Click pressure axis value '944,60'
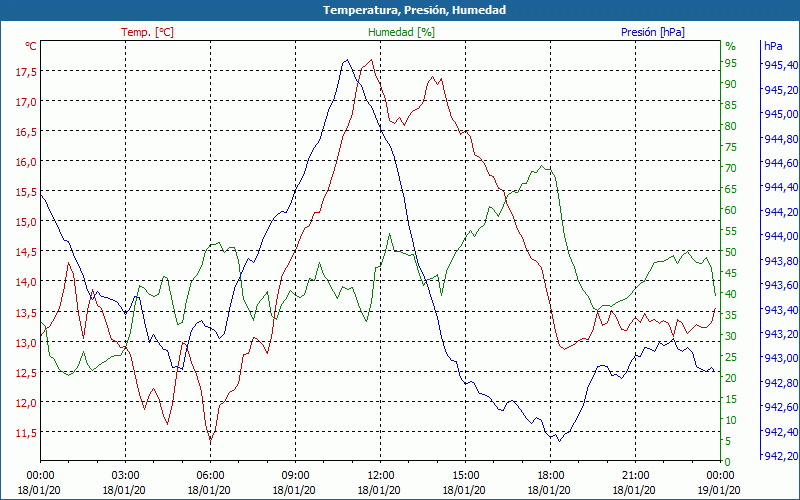 [x=781, y=163]
